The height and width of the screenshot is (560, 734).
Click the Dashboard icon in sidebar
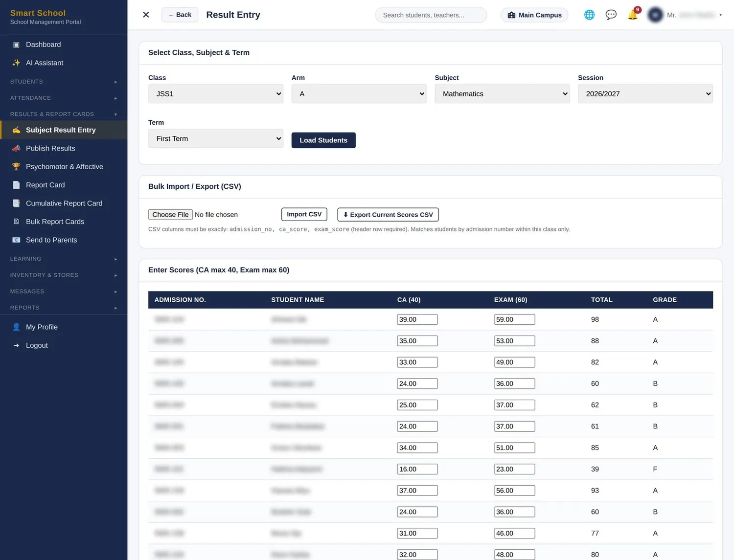pos(16,45)
